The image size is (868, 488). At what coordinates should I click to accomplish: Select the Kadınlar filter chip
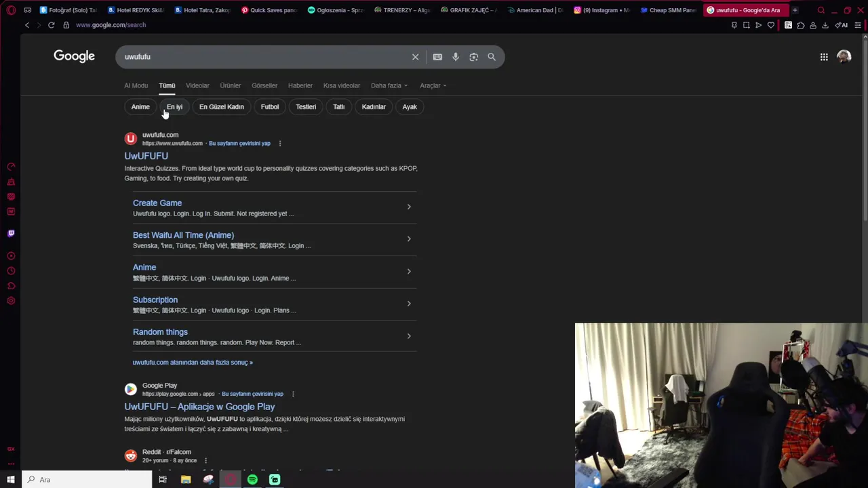[374, 106]
